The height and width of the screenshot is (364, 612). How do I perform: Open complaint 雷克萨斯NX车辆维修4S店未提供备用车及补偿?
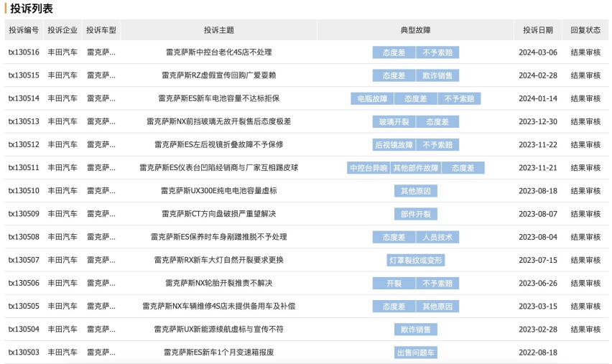(218, 306)
